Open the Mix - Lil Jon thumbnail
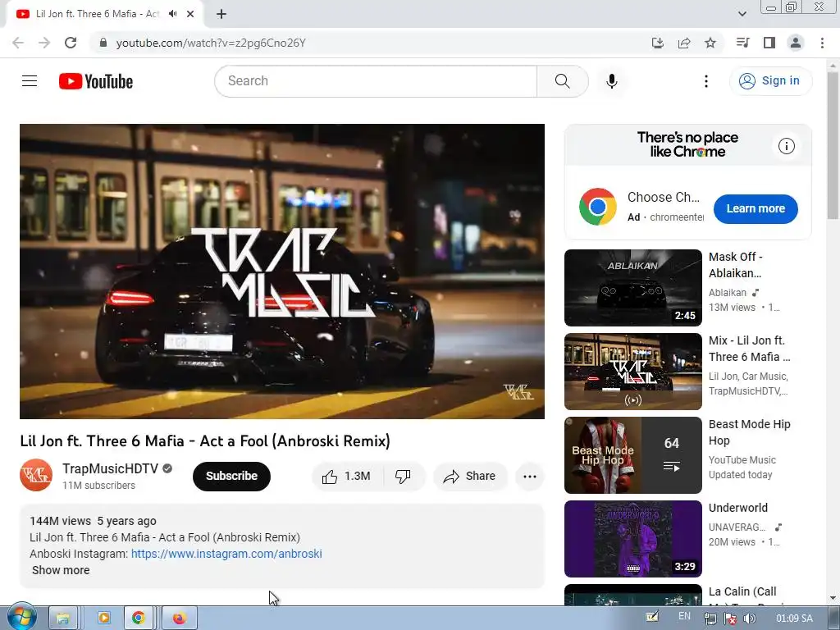The height and width of the screenshot is (630, 840). pos(632,372)
